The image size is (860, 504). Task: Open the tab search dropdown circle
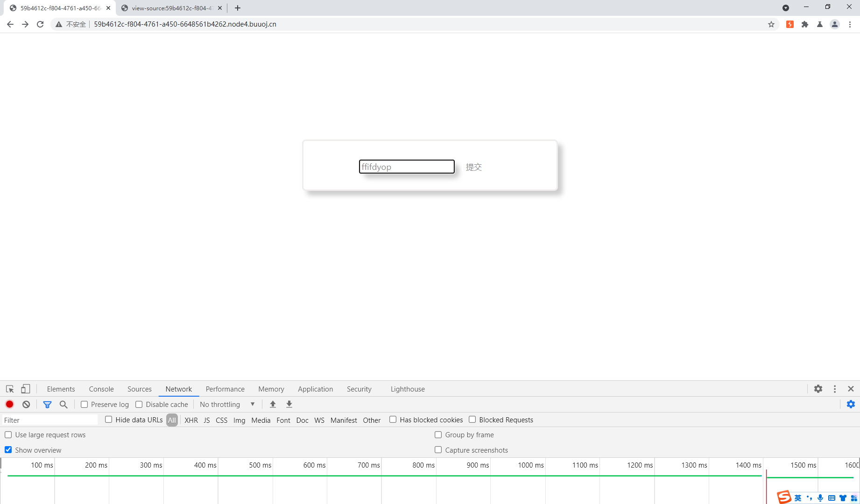(786, 8)
